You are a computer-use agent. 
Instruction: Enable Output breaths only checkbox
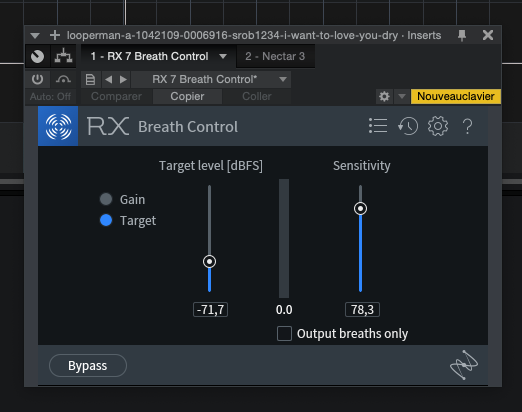tap(284, 334)
